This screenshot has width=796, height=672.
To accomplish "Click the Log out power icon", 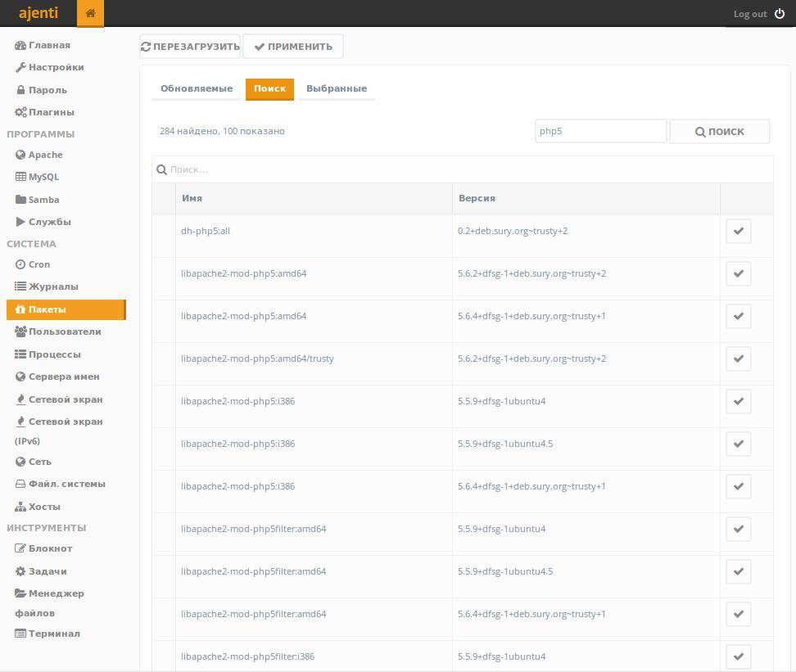I will [x=779, y=14].
